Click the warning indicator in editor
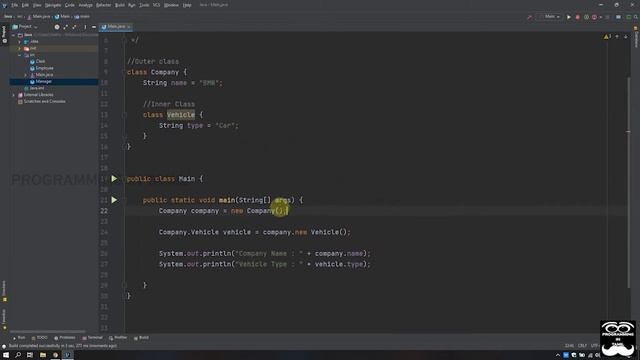The width and height of the screenshot is (640, 360). pyautogui.click(x=607, y=37)
